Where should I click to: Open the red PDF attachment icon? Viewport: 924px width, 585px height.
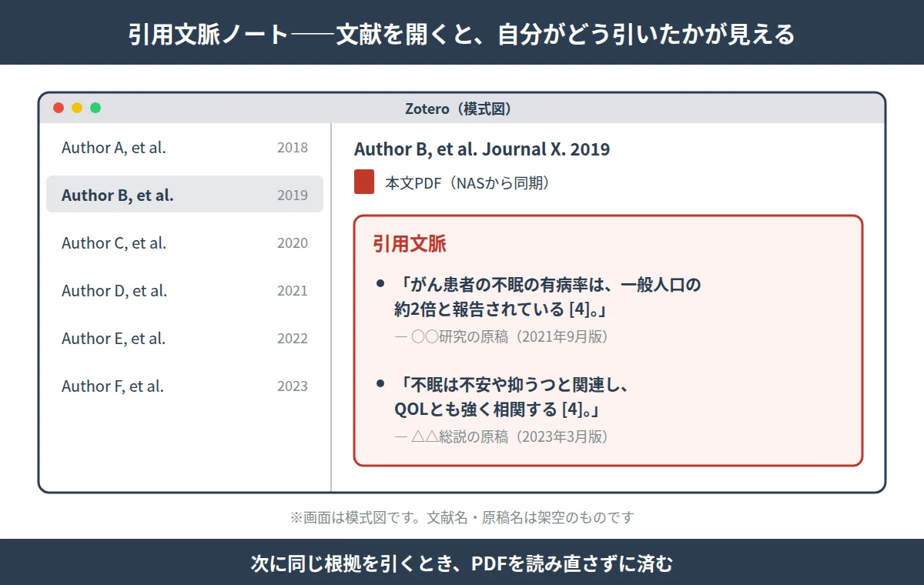[x=364, y=182]
